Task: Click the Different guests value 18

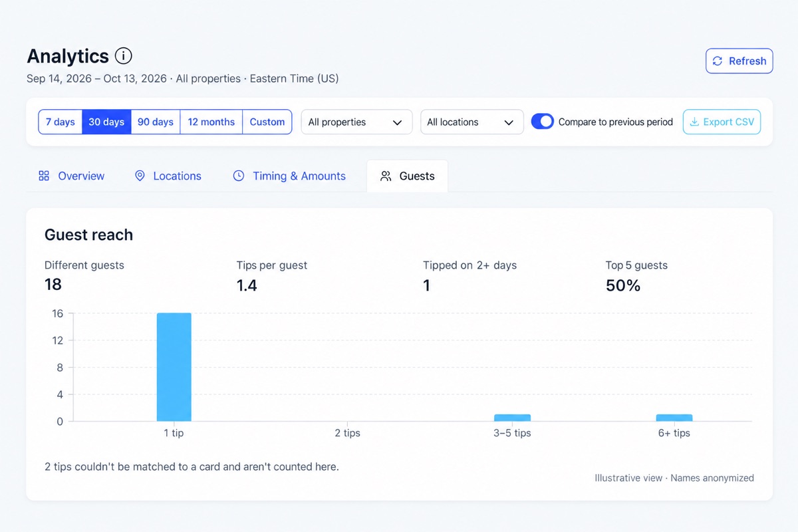Action: (53, 285)
